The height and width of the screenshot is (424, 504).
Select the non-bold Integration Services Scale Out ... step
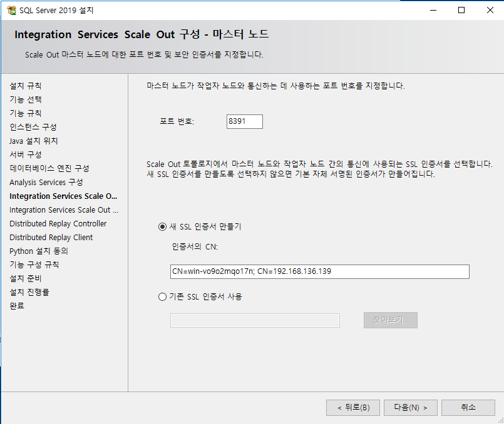coord(64,210)
